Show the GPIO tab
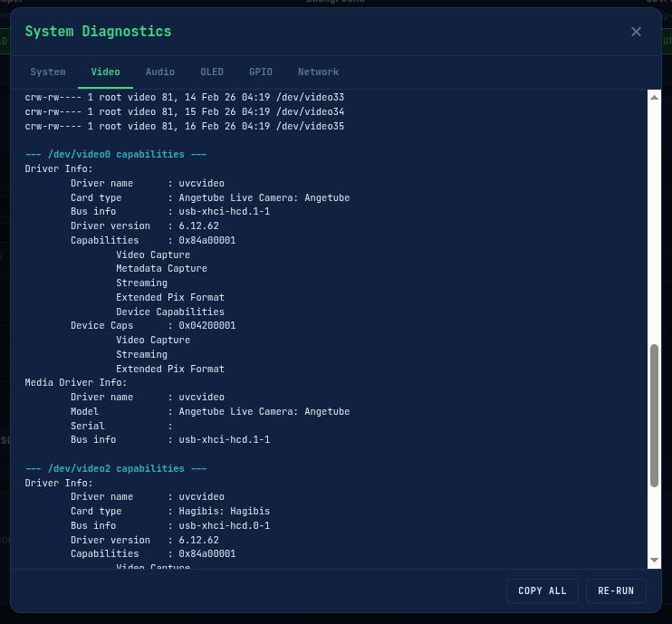Screen dimensions: 672x624 click(x=261, y=72)
